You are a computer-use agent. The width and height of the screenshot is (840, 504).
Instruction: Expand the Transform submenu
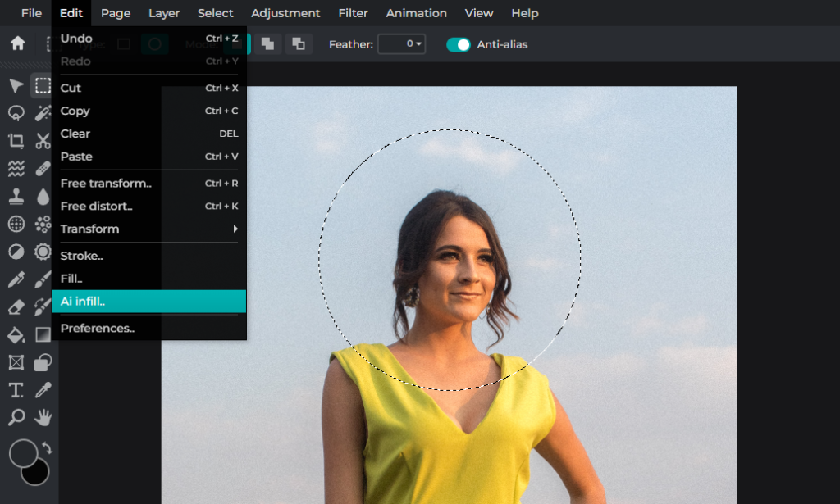149,229
